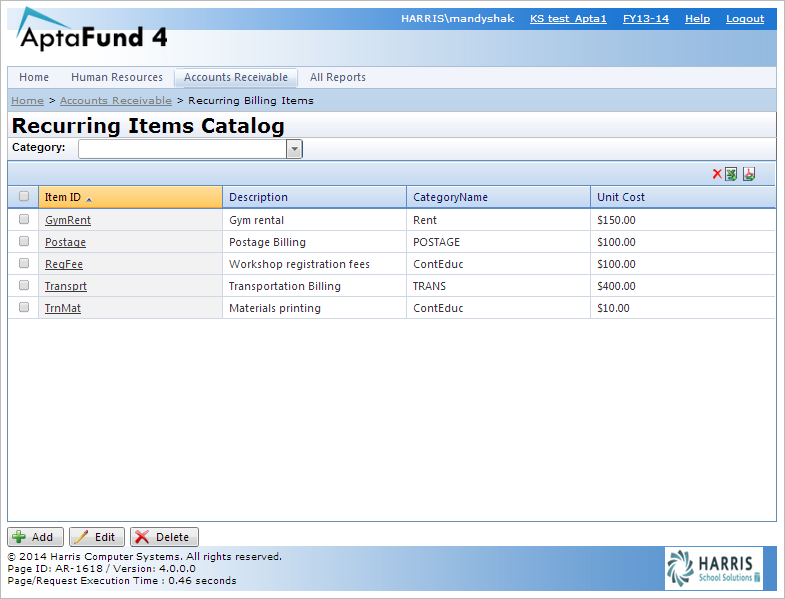The image size is (785, 599).
Task: Click the Item ID sort arrow
Action: click(89, 199)
